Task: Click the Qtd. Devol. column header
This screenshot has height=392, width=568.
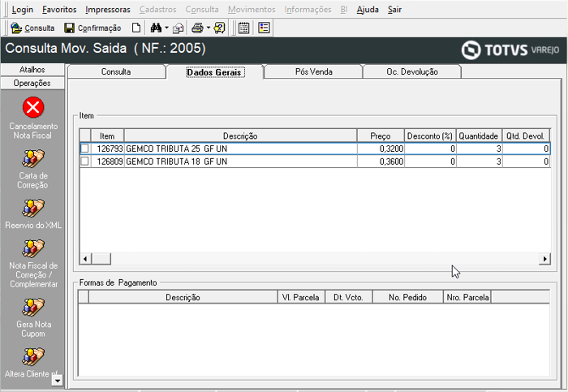Action: (526, 136)
